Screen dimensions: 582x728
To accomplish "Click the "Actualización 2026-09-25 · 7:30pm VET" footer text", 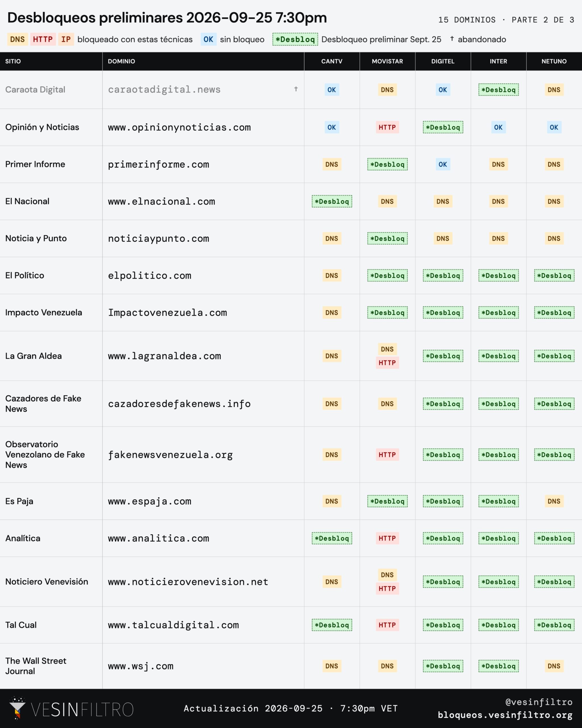I will tap(291, 708).
